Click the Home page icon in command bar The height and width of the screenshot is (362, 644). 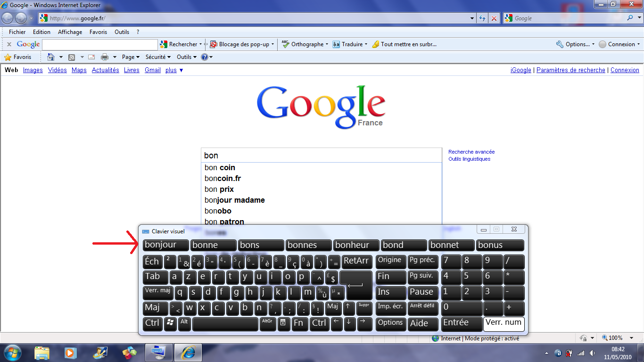click(51, 57)
